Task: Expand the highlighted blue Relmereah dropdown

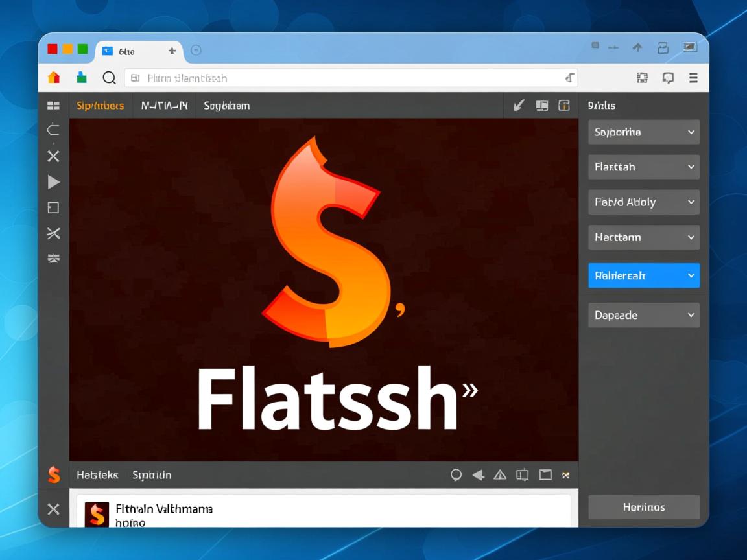Action: coord(643,275)
